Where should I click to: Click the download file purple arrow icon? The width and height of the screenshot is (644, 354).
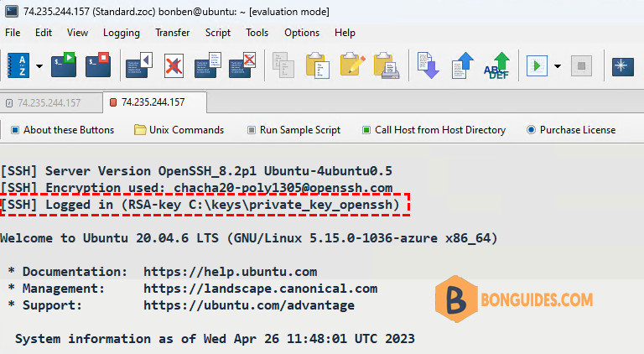point(428,65)
